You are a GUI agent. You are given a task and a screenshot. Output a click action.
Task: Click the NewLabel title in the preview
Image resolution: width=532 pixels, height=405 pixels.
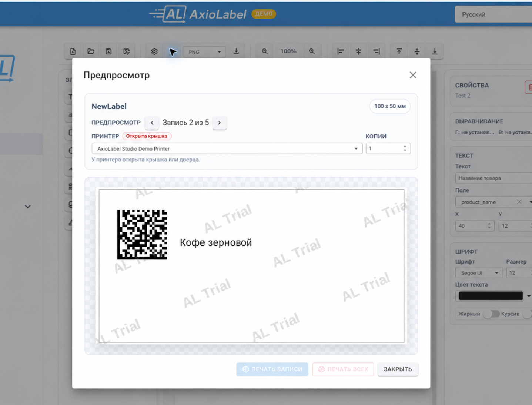(109, 106)
